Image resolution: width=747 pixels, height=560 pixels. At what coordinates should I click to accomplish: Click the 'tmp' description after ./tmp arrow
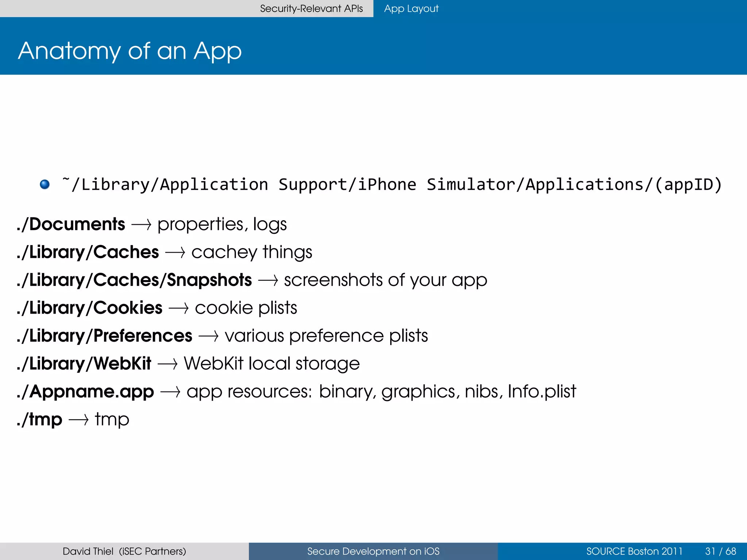coord(112,420)
